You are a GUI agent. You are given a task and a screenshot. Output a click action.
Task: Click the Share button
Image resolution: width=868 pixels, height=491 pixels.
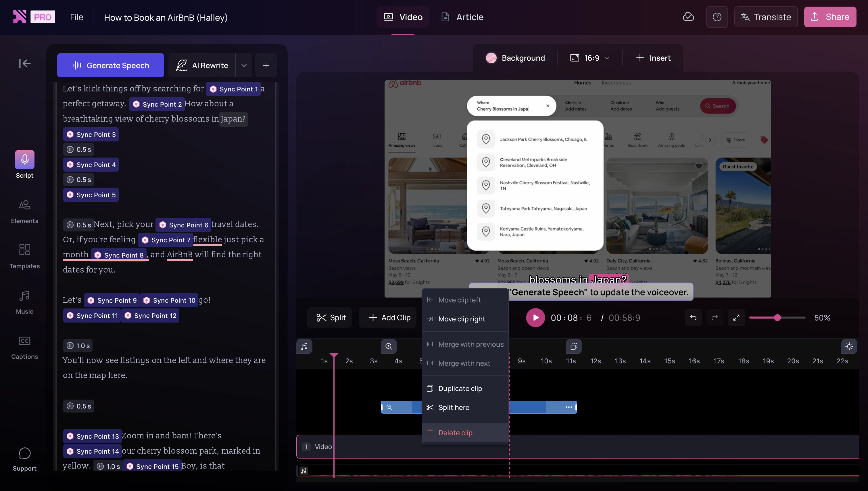coord(830,17)
